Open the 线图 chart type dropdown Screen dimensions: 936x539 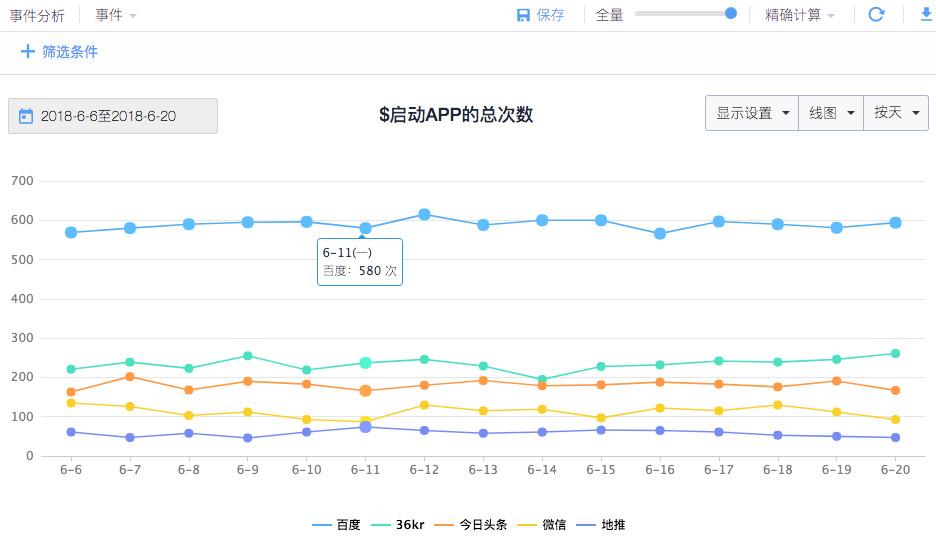pos(831,113)
